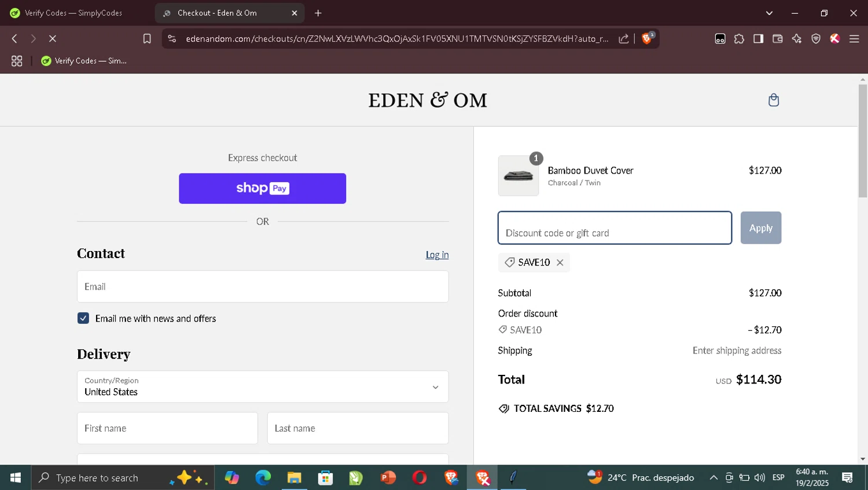Open PowerPoint from the taskbar
The image size is (868, 490).
click(x=388, y=477)
